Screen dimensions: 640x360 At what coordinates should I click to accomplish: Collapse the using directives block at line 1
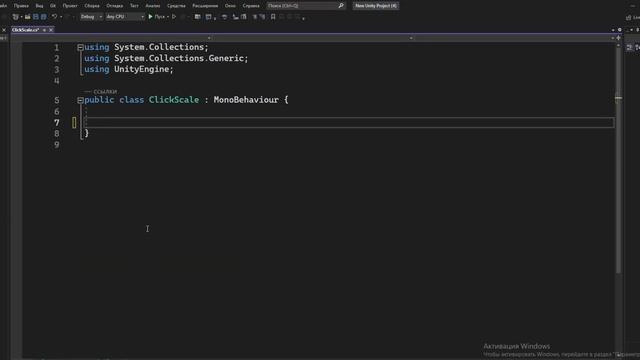(x=80, y=47)
